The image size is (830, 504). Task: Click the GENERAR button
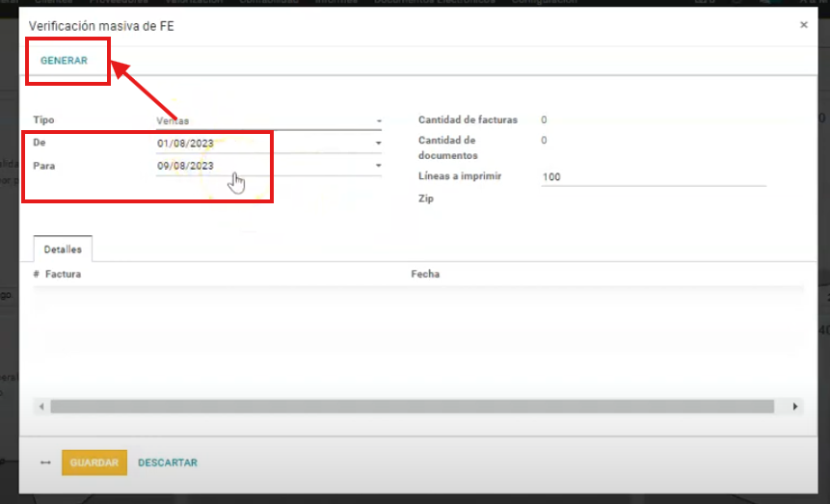[64, 61]
